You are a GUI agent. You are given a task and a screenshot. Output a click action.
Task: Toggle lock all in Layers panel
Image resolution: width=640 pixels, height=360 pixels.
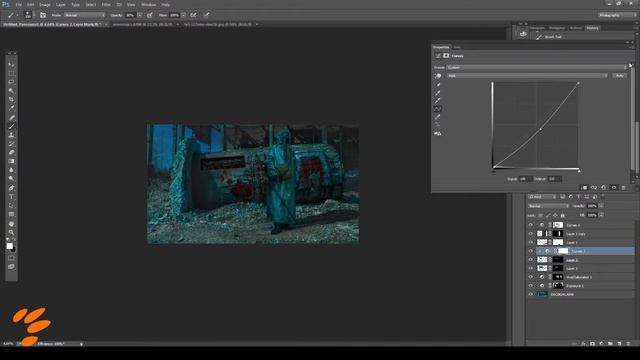(x=562, y=216)
